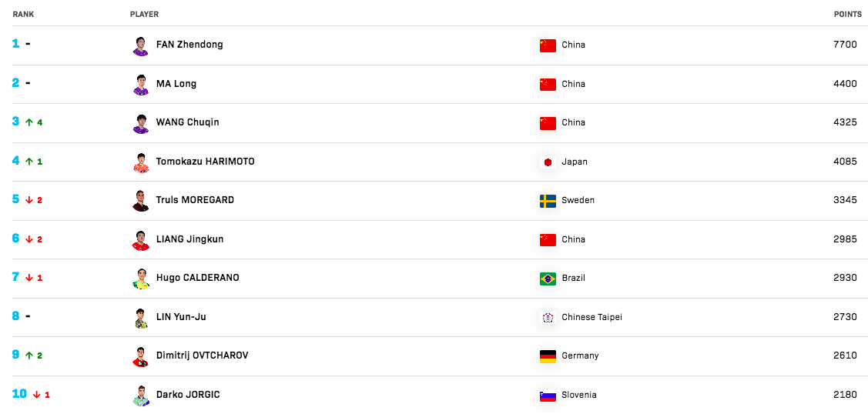Click LIANG Jingkun's red down arrow
Screen dimensions: 868x414
coord(29,239)
